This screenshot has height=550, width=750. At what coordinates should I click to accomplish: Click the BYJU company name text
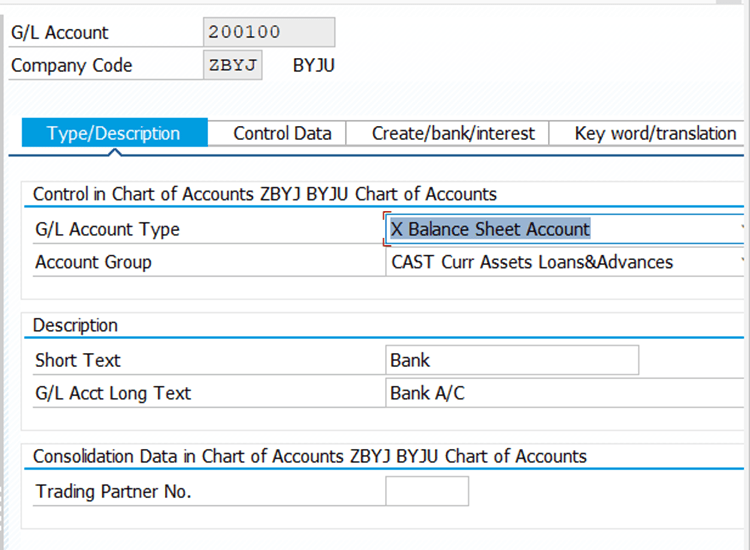(x=313, y=66)
